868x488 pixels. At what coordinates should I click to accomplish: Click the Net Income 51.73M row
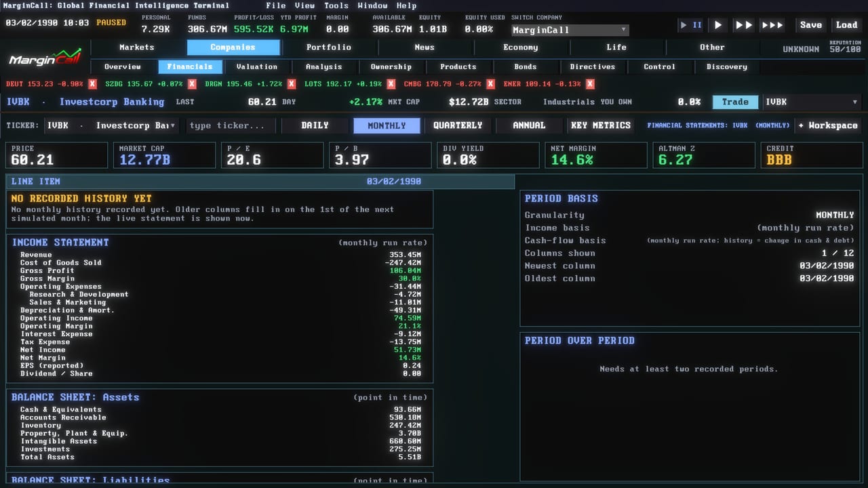click(x=220, y=350)
